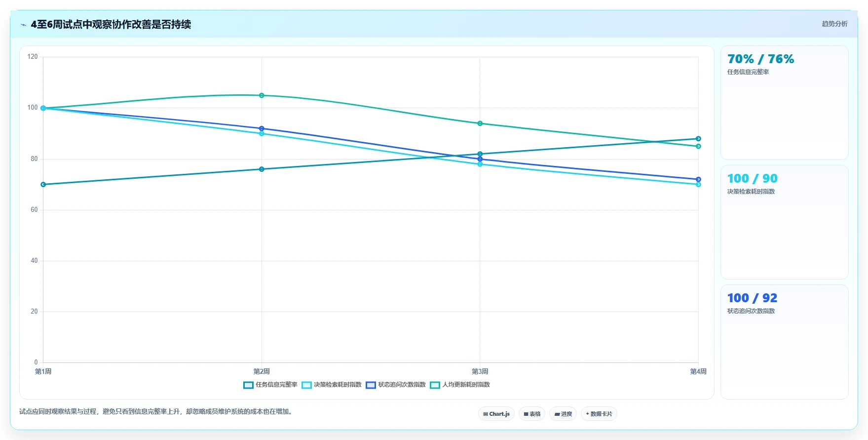This screenshot has height=440, width=868.
Task: Click the 决策检索耗时指数 point at 第3周
Action: [x=480, y=164]
